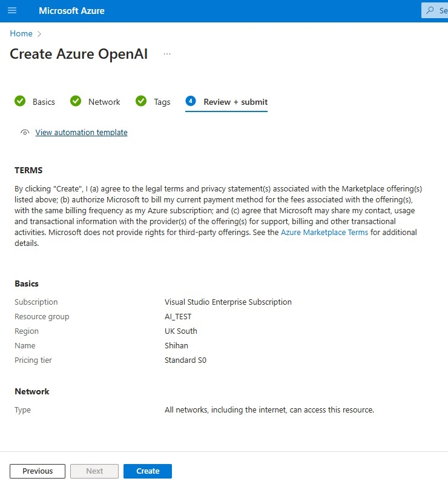Switch to the Basics tab
Image resolution: width=448 pixels, height=484 pixels.
tap(44, 102)
